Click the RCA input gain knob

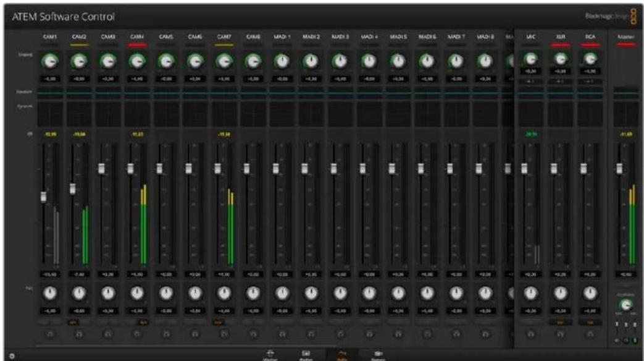pyautogui.click(x=590, y=59)
